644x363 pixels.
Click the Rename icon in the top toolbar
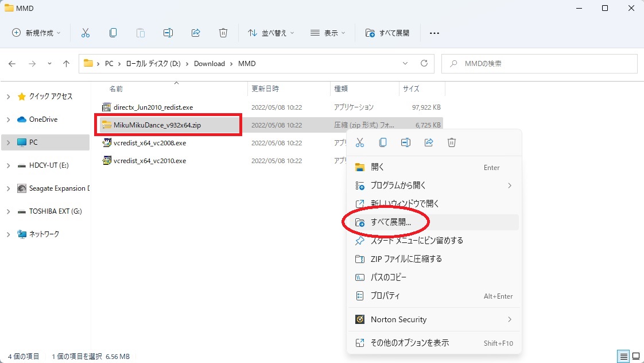click(x=168, y=33)
